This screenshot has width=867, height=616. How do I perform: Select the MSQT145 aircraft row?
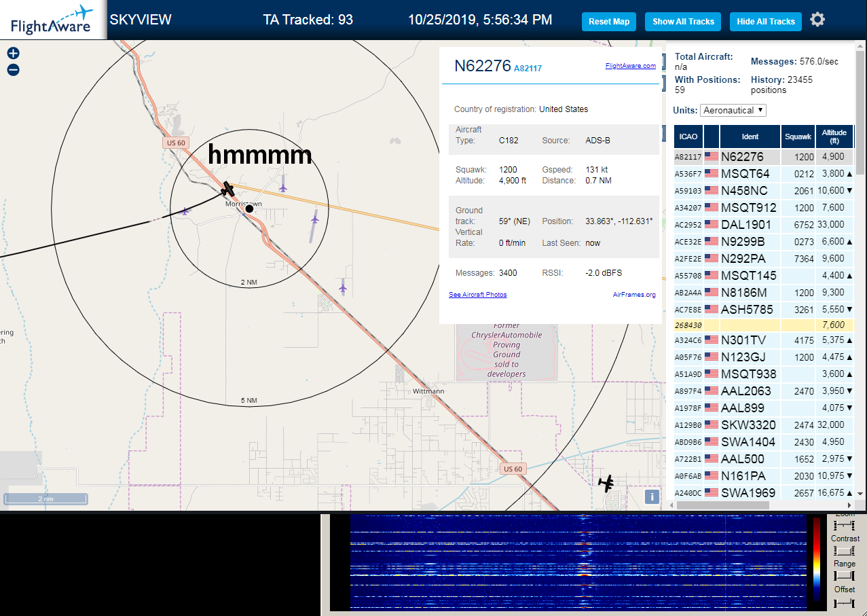point(764,276)
